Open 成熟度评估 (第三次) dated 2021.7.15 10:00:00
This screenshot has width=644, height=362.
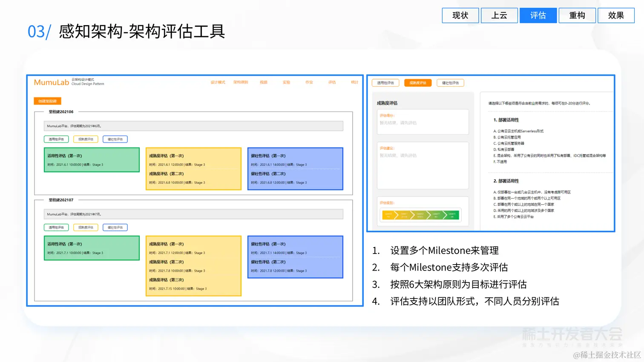point(193,284)
